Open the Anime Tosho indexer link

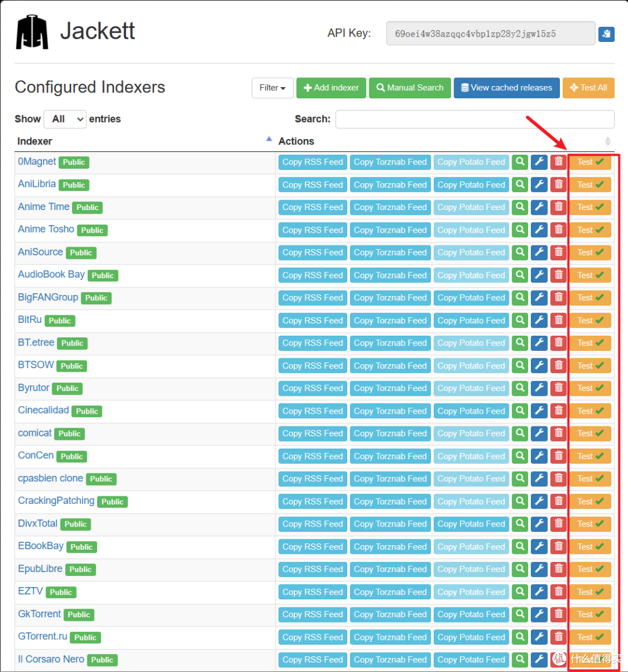(46, 229)
